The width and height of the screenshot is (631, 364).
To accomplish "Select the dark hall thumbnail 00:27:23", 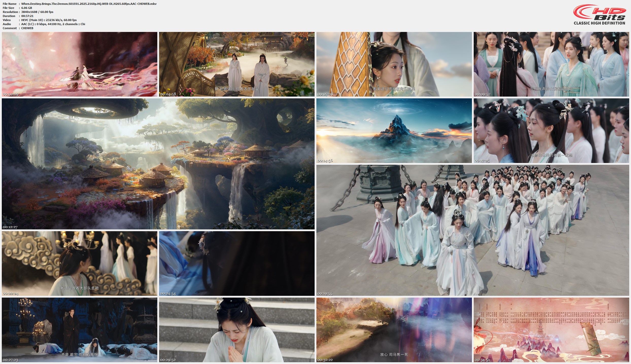I will (79, 330).
